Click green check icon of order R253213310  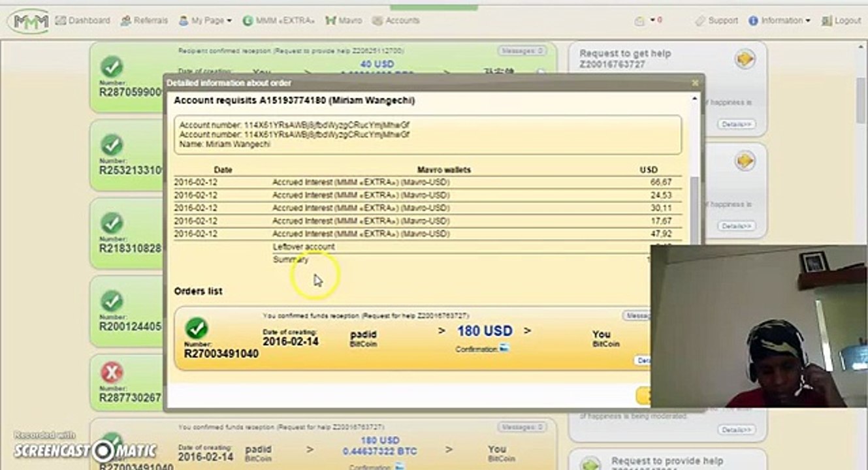(112, 144)
